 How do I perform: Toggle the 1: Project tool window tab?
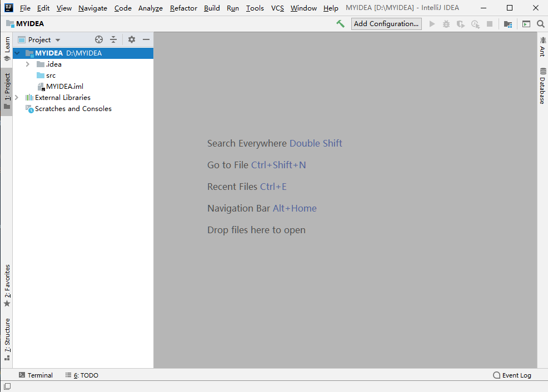tap(7, 92)
